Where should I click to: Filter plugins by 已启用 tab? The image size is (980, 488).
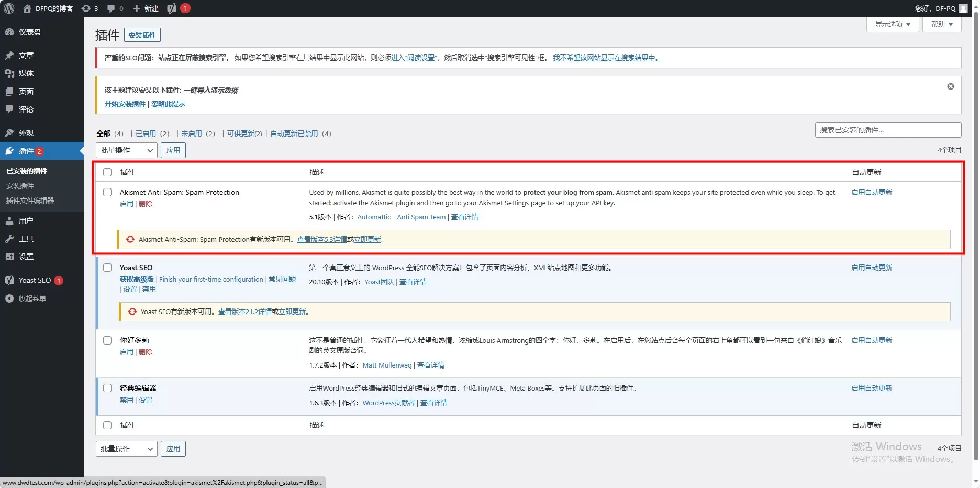tap(146, 134)
